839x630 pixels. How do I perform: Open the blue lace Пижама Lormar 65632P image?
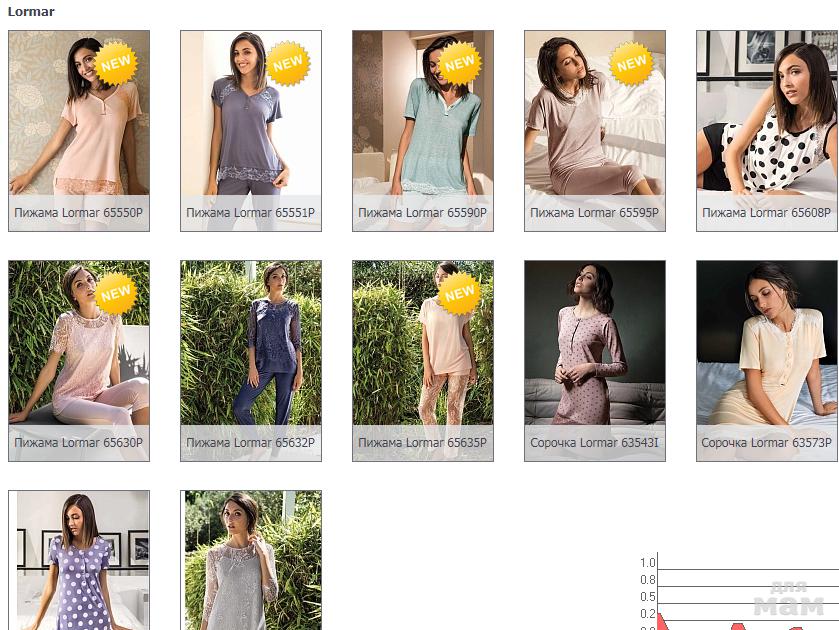pyautogui.click(x=251, y=343)
